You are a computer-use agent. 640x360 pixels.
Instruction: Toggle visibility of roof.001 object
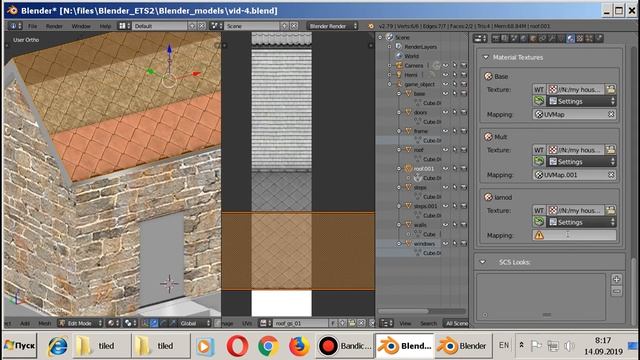coord(445,169)
